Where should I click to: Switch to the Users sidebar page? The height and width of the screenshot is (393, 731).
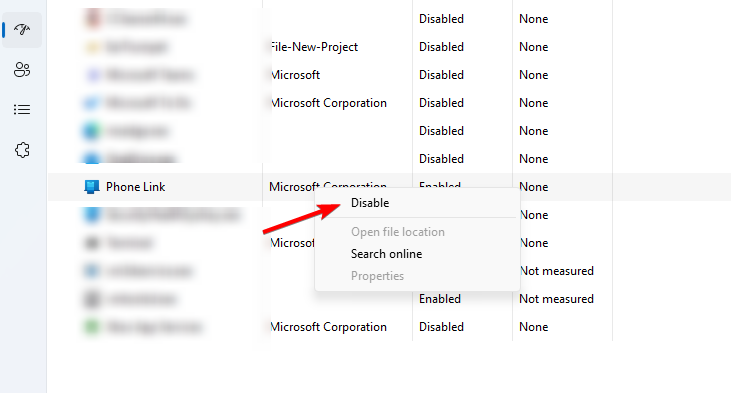coord(22,70)
